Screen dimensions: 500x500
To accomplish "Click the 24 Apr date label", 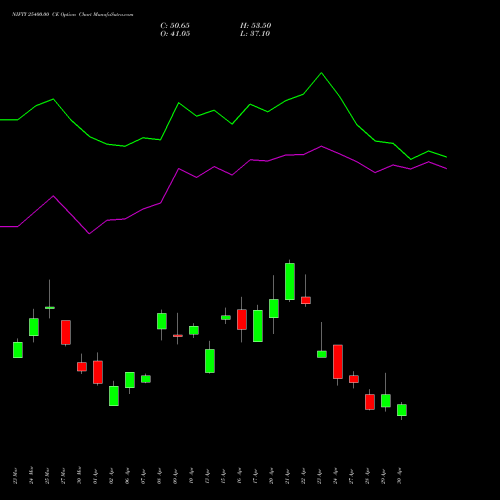I will coord(335,476).
